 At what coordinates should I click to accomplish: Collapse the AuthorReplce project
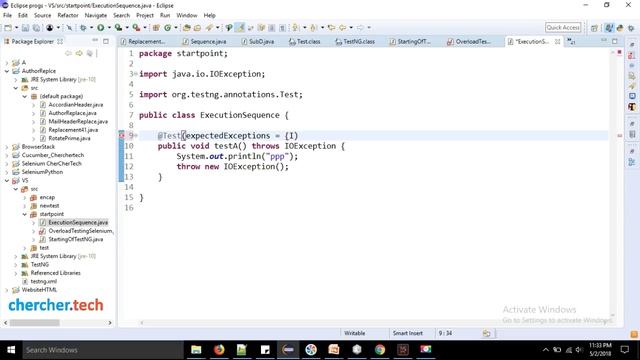click(7, 71)
